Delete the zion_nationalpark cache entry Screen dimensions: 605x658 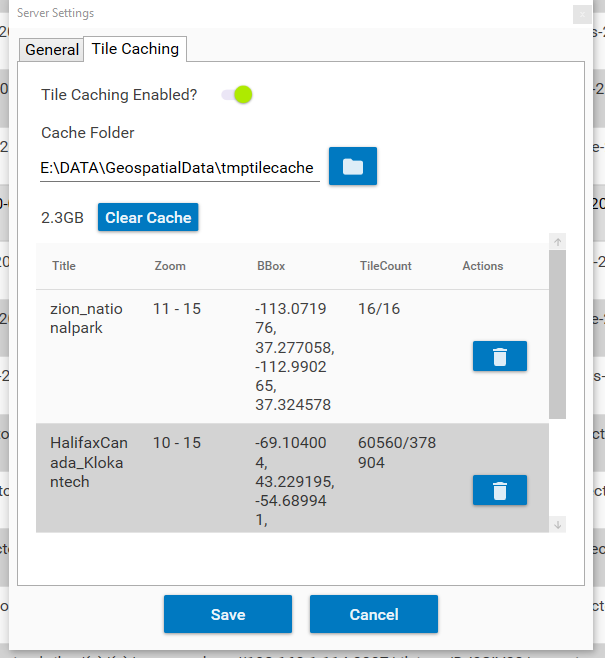click(499, 356)
